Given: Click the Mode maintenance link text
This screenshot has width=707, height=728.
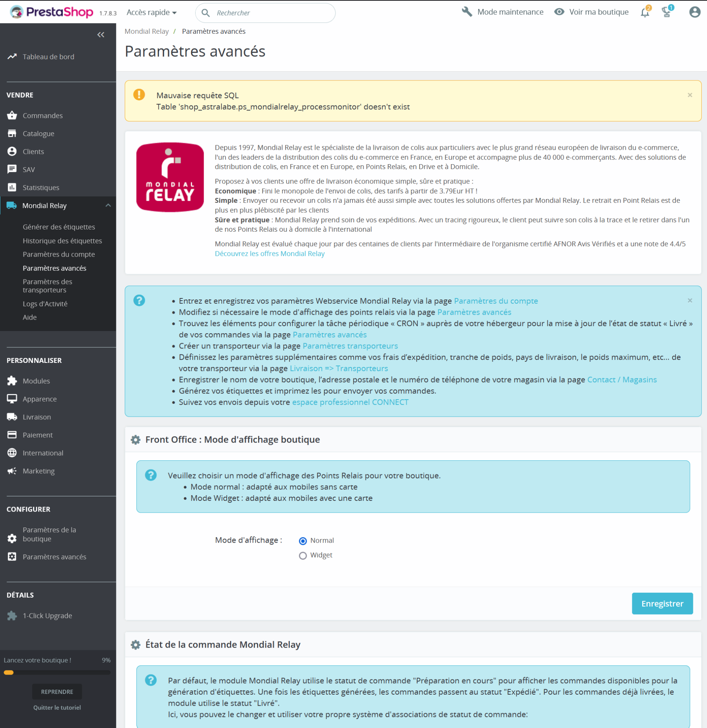Looking at the screenshot, I should click(510, 12).
